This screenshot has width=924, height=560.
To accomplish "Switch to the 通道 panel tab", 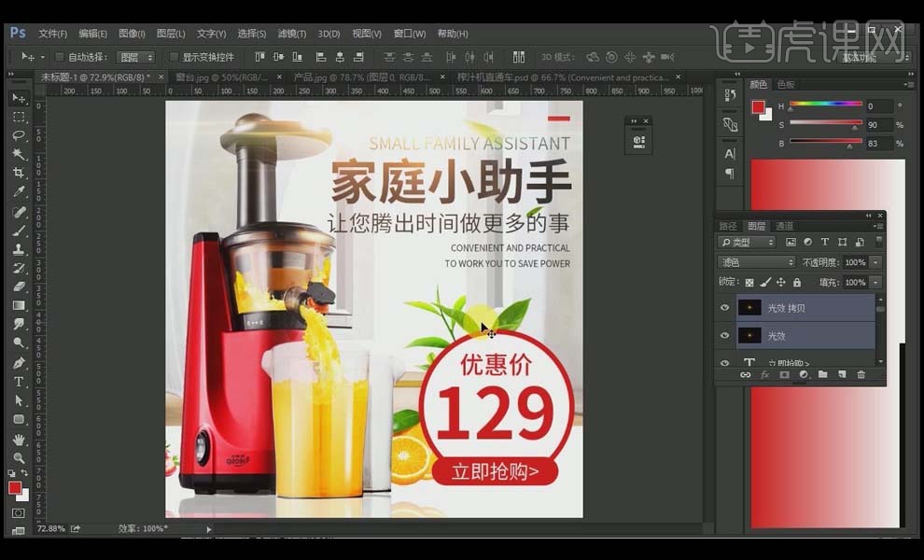I will [784, 227].
